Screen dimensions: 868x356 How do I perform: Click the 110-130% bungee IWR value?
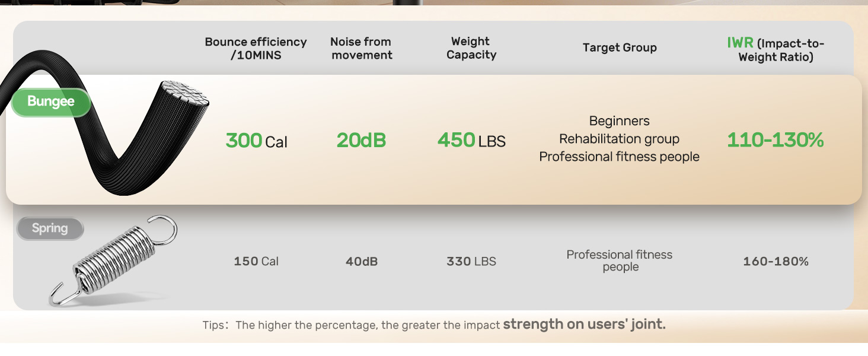tap(775, 140)
